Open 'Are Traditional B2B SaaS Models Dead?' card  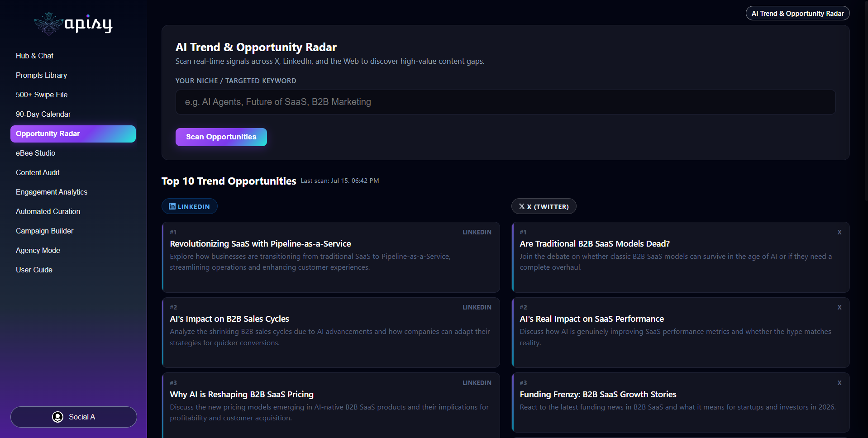(x=681, y=257)
